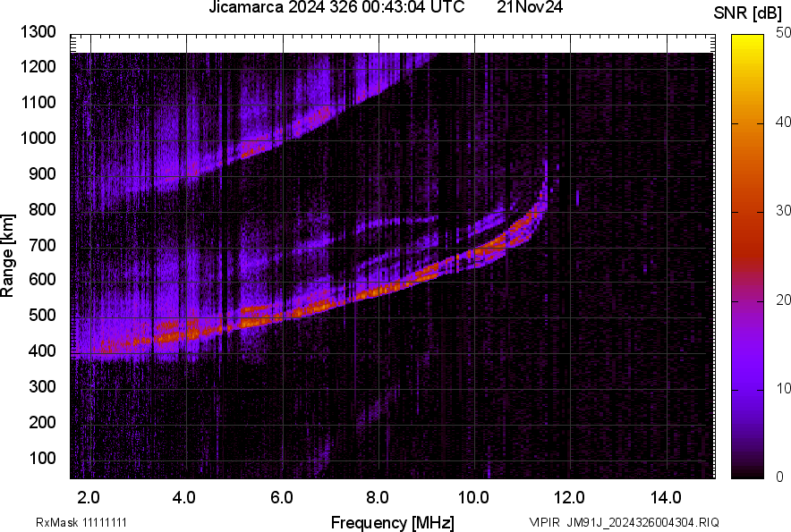Click the range tick label '400'
Image resolution: width=791 pixels, height=532 pixels.
[42, 350]
